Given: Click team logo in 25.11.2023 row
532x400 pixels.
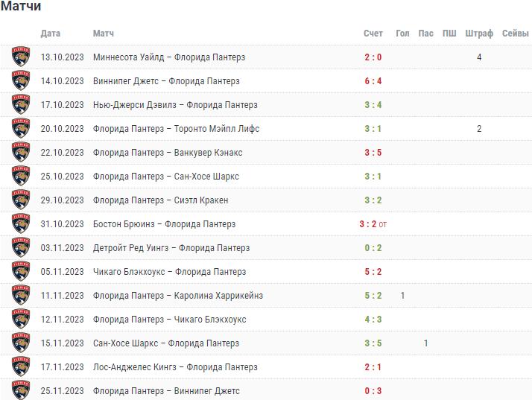Looking at the screenshot, I should tap(21, 390).
